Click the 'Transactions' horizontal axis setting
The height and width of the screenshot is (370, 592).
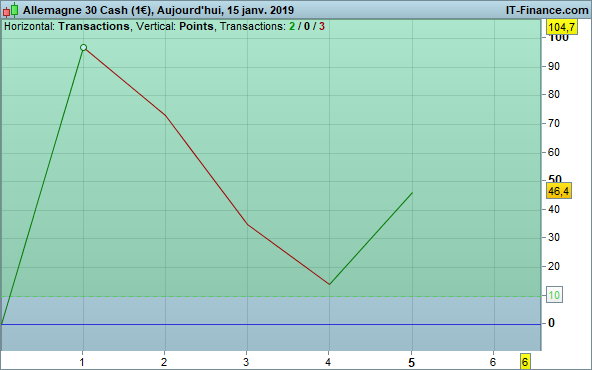(x=94, y=26)
